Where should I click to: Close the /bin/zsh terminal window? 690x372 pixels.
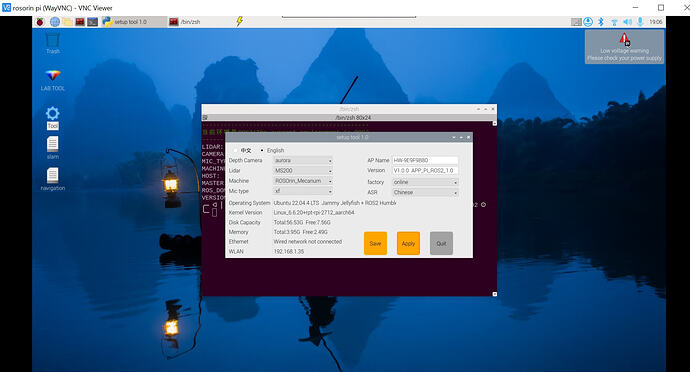point(492,109)
